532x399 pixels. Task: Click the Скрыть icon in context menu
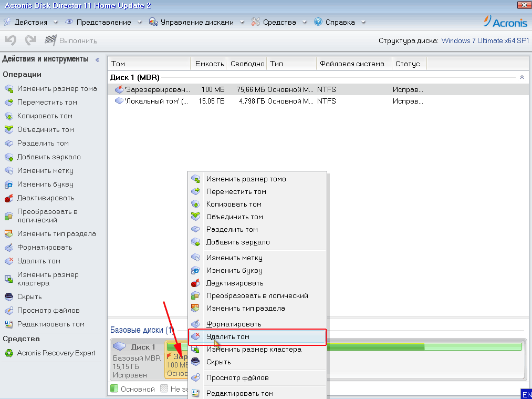[x=195, y=362]
